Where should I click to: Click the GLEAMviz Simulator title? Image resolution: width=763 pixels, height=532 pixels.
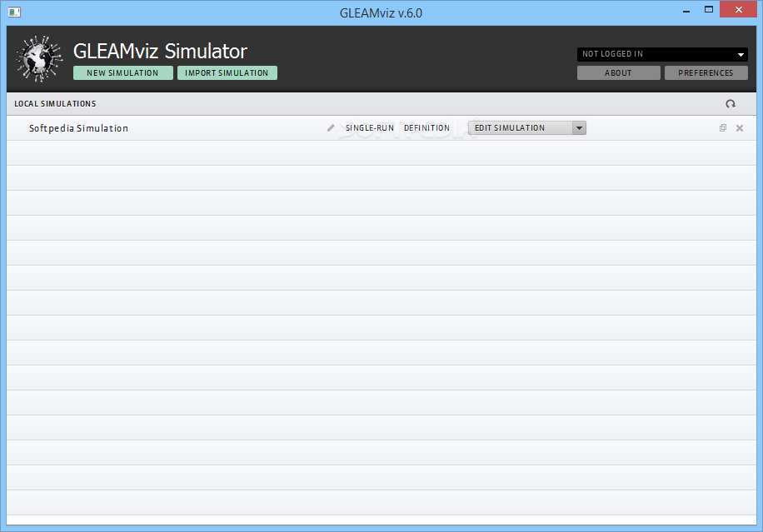pyautogui.click(x=160, y=51)
